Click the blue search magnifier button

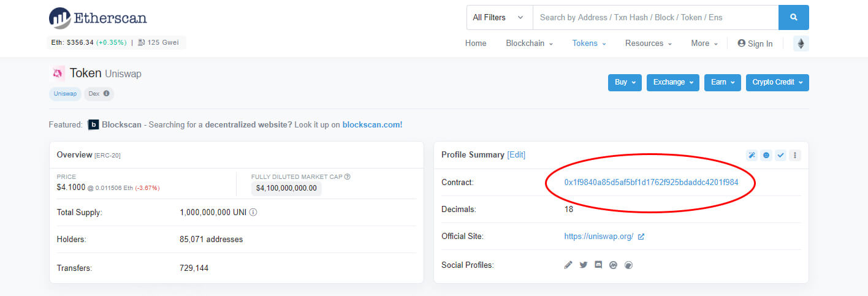(x=794, y=17)
